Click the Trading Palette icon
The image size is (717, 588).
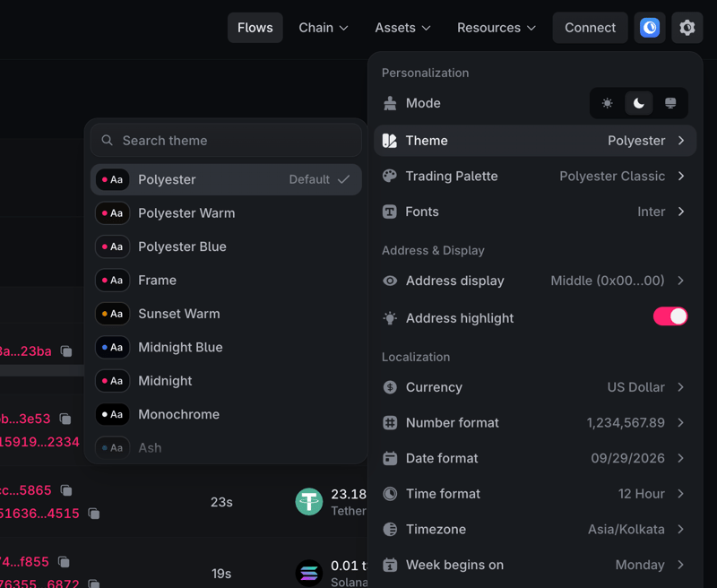point(390,176)
